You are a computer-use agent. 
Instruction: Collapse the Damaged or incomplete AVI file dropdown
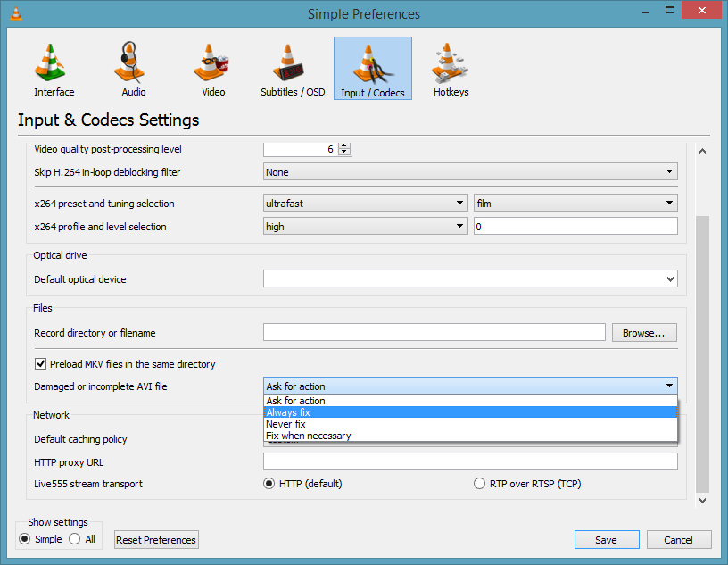pyautogui.click(x=470, y=386)
